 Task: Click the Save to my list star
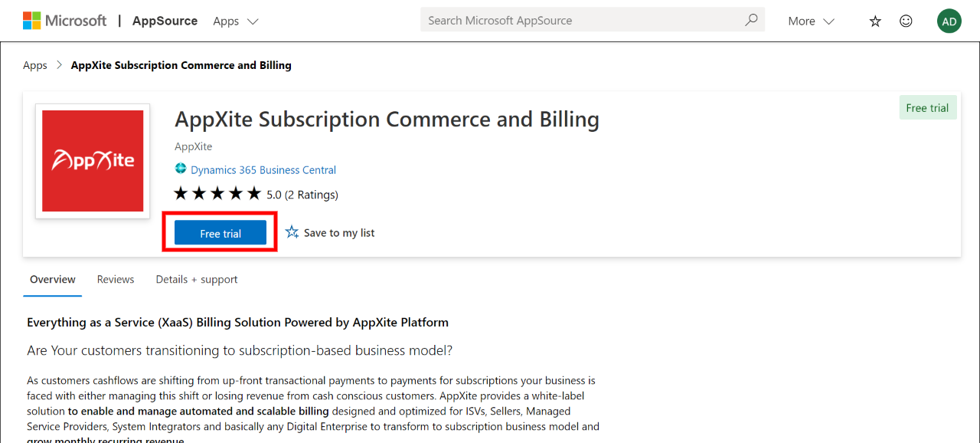click(292, 231)
